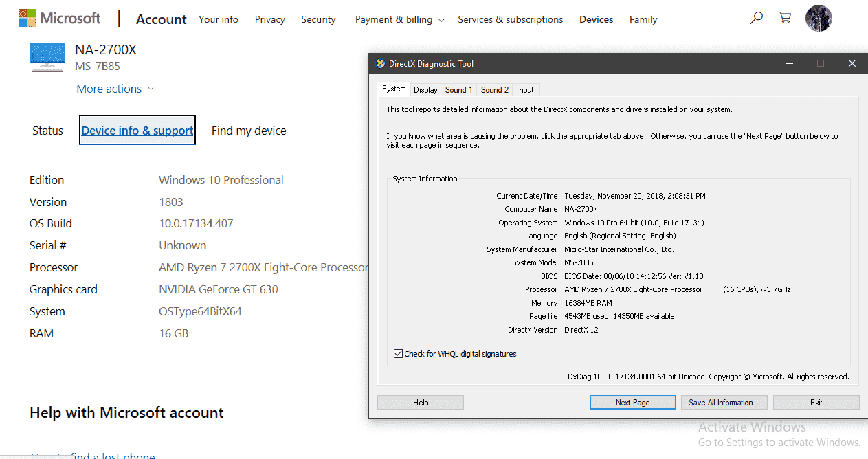Click the MS-7B85 model text under device name

point(98,67)
